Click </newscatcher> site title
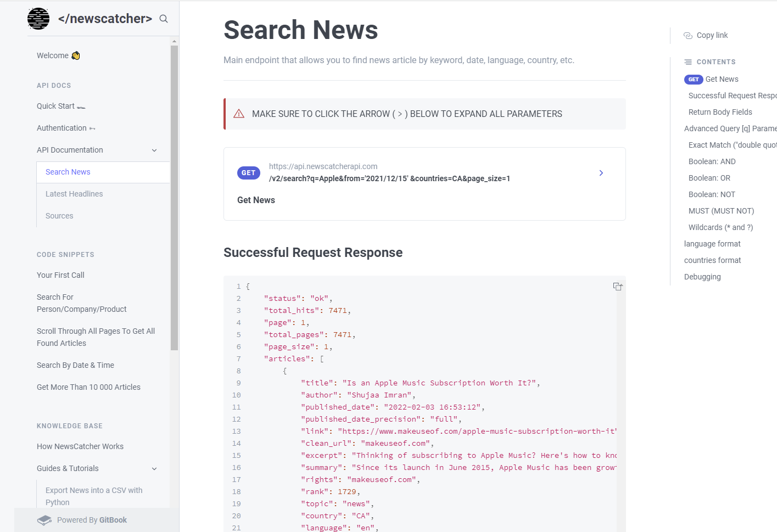This screenshot has height=532, width=777. click(105, 19)
